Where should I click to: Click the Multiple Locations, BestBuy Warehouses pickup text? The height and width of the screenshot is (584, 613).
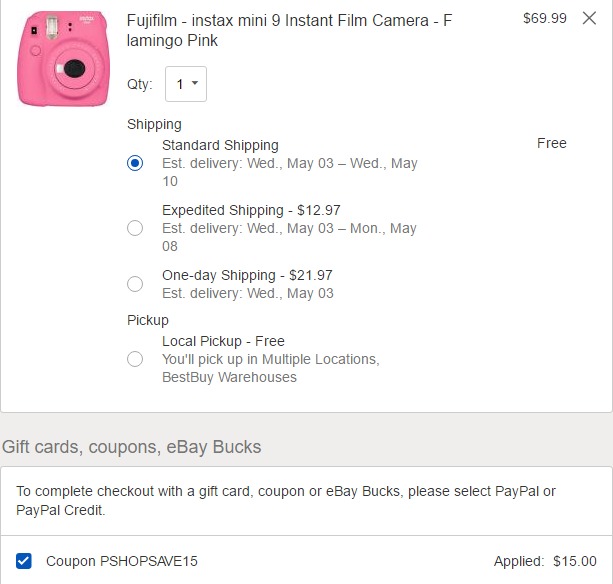pos(270,368)
